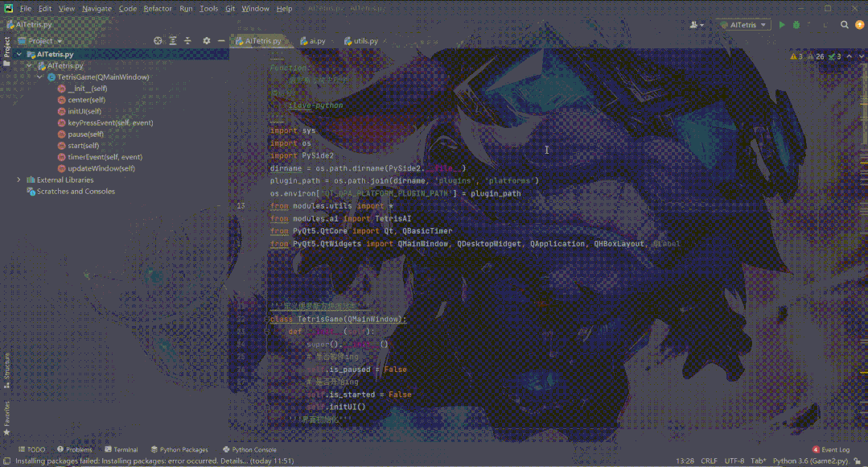Collapse the root AITetris.py project node
The width and height of the screenshot is (868, 467).
pyautogui.click(x=19, y=54)
